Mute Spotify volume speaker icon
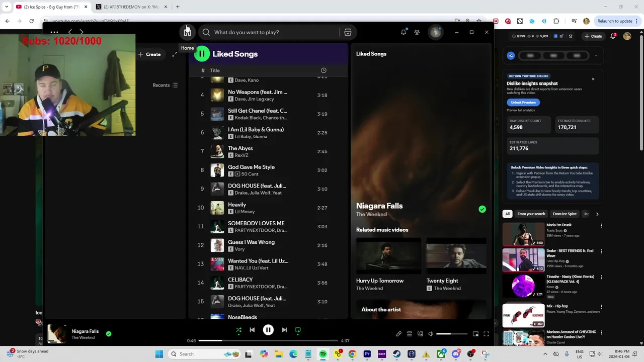Screen dimensions: 644x362 tap(431, 334)
